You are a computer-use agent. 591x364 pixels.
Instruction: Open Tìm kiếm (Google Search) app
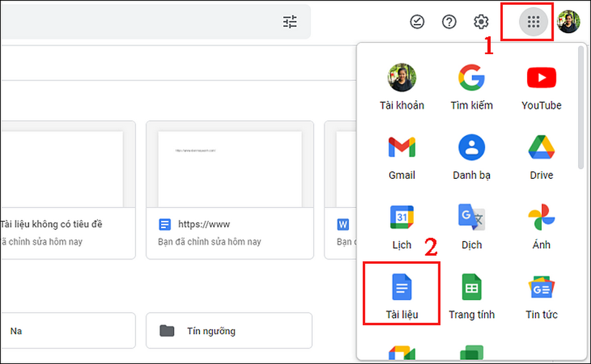(472, 85)
